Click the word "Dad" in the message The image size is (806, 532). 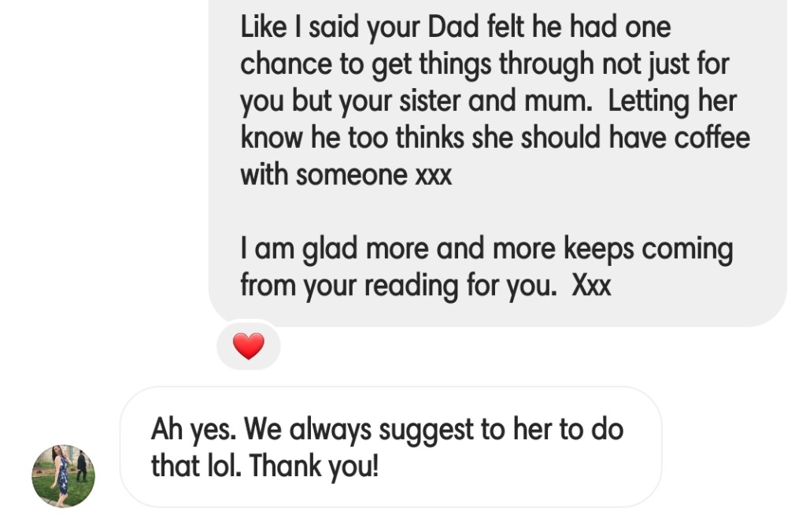[453, 28]
